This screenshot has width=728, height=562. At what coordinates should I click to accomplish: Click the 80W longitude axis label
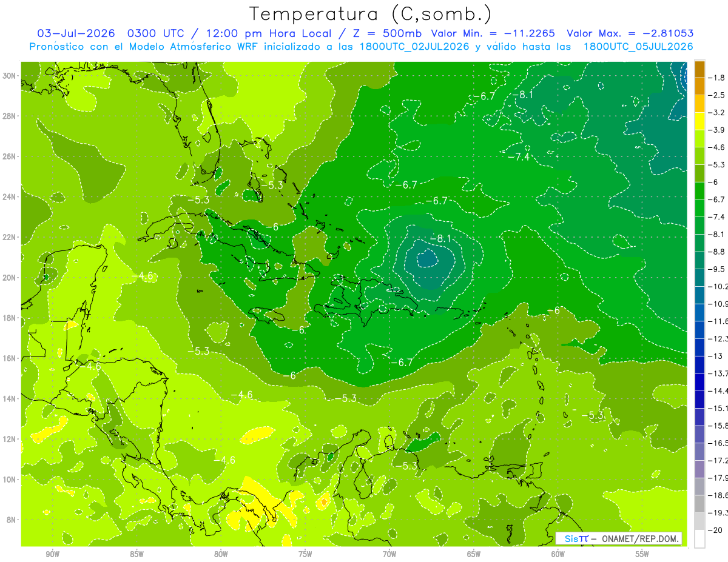click(221, 554)
